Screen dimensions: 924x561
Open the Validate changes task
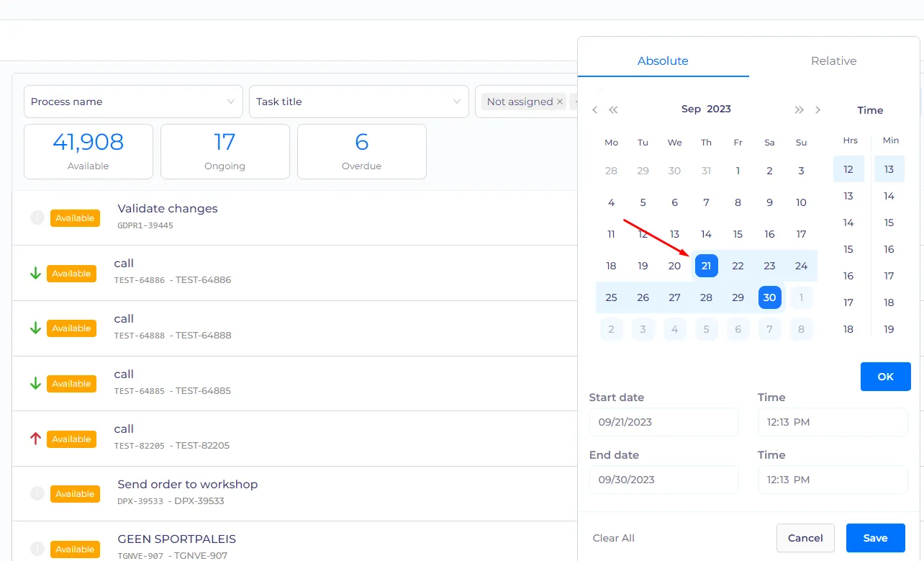(x=168, y=209)
